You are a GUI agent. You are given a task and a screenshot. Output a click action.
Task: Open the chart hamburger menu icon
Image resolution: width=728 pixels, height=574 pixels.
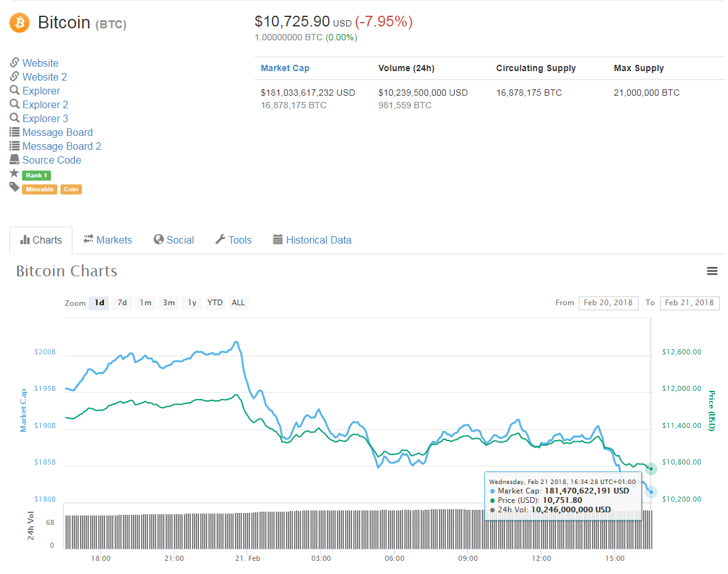coord(712,271)
